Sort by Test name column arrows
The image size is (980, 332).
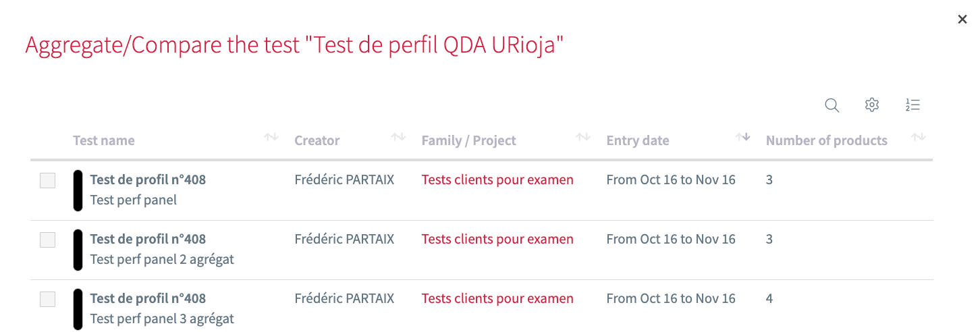coord(271,137)
